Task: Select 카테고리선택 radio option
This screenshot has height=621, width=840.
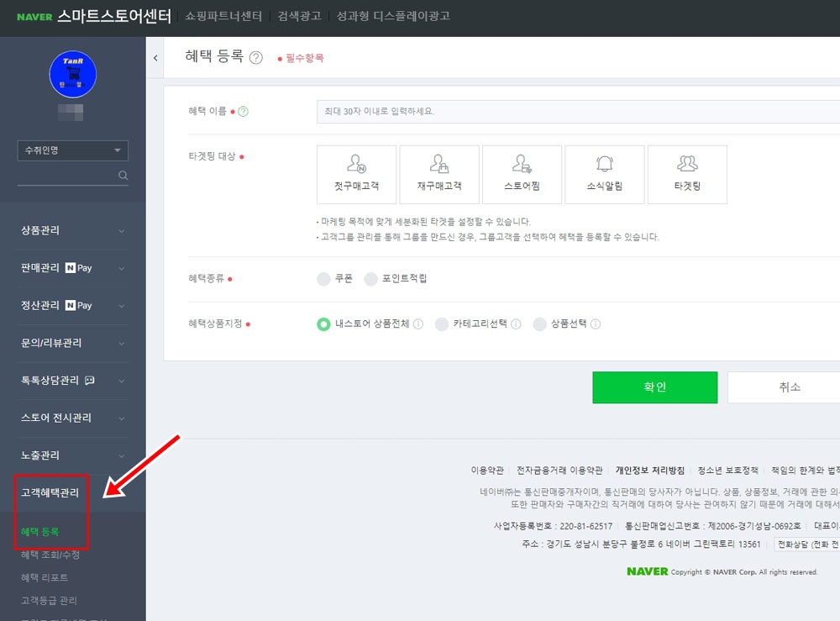Action: 442,324
